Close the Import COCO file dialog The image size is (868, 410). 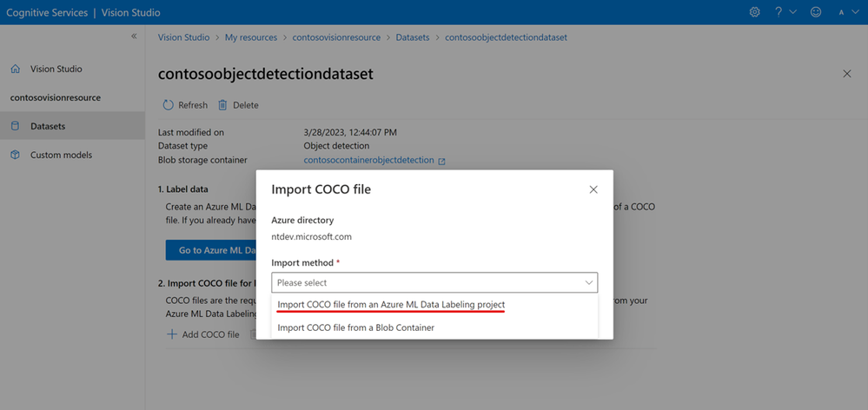[593, 189]
